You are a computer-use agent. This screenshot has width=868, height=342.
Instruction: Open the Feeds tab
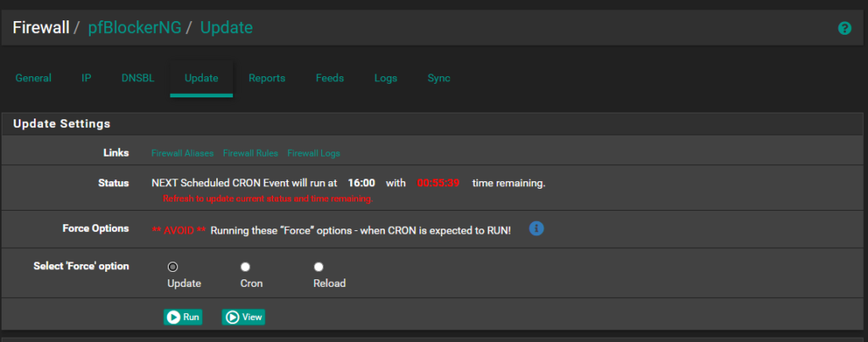click(330, 78)
